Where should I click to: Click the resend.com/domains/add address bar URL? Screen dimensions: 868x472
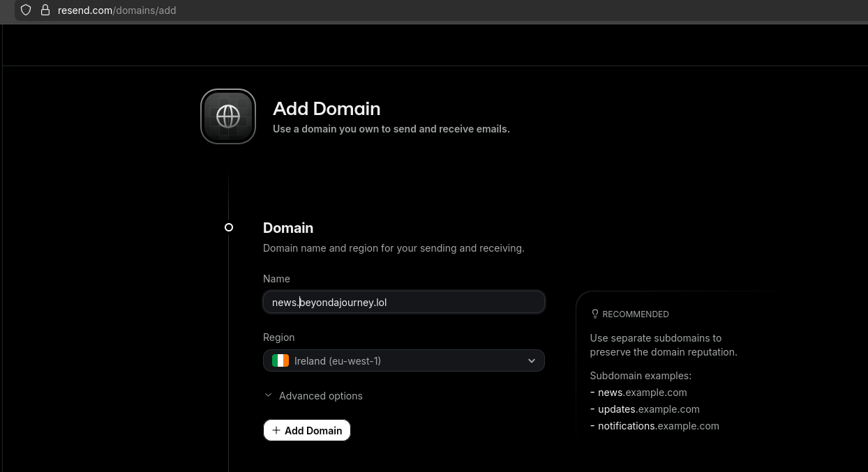click(117, 10)
